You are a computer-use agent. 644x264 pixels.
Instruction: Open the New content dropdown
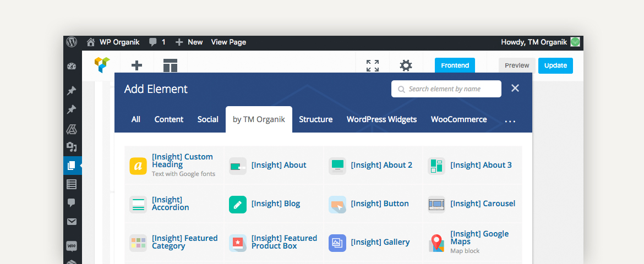(x=189, y=42)
